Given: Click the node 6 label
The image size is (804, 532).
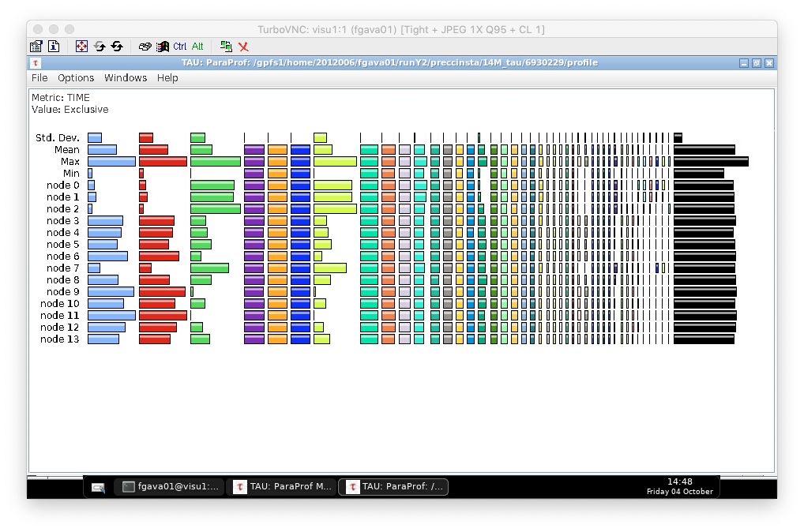Looking at the screenshot, I should tap(63, 256).
